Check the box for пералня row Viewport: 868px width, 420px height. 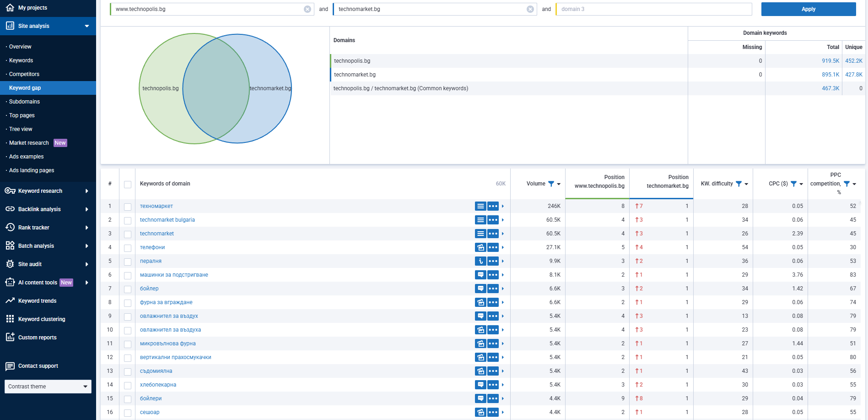click(128, 262)
